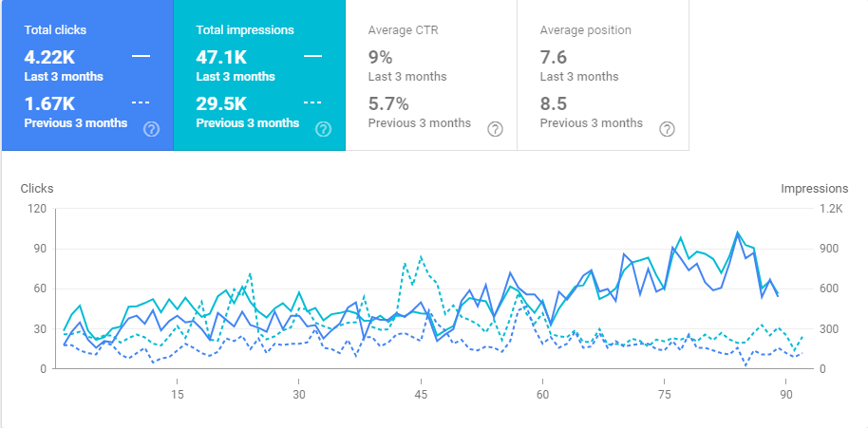Click the Average position help question mark
Image resolution: width=868 pixels, height=428 pixels.
pos(667,129)
